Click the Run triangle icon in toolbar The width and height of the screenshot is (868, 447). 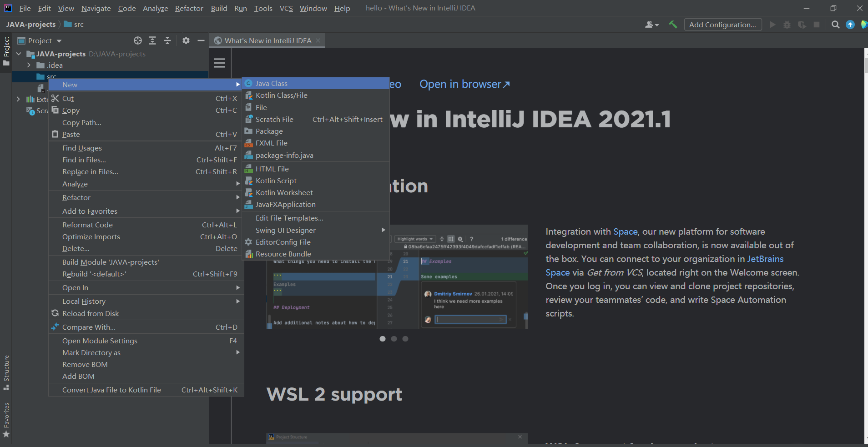[x=772, y=25]
